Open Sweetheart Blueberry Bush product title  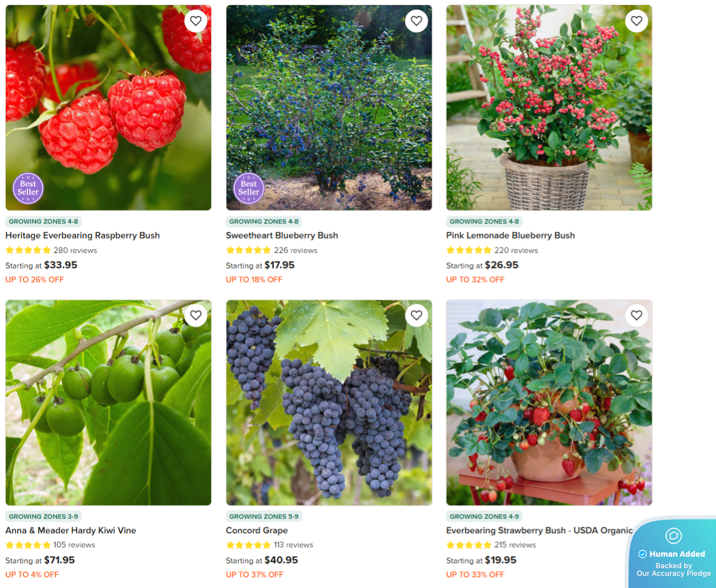pos(282,235)
